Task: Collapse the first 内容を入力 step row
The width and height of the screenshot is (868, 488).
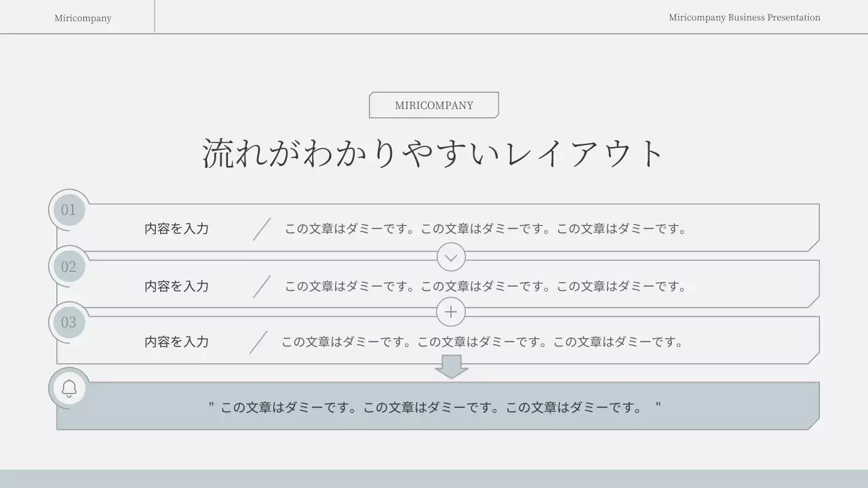Action: point(176,228)
